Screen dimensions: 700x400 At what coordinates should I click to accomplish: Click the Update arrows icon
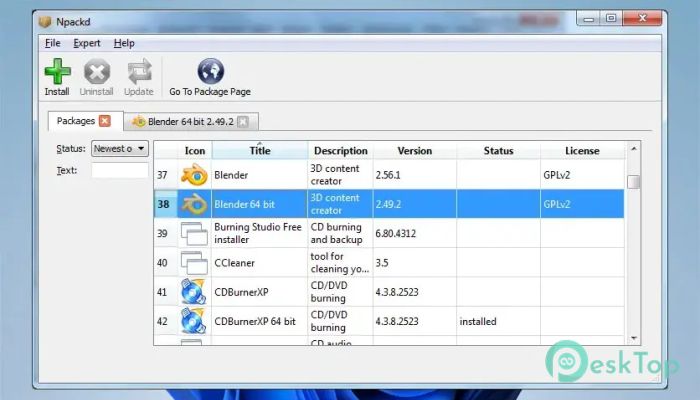click(x=139, y=71)
